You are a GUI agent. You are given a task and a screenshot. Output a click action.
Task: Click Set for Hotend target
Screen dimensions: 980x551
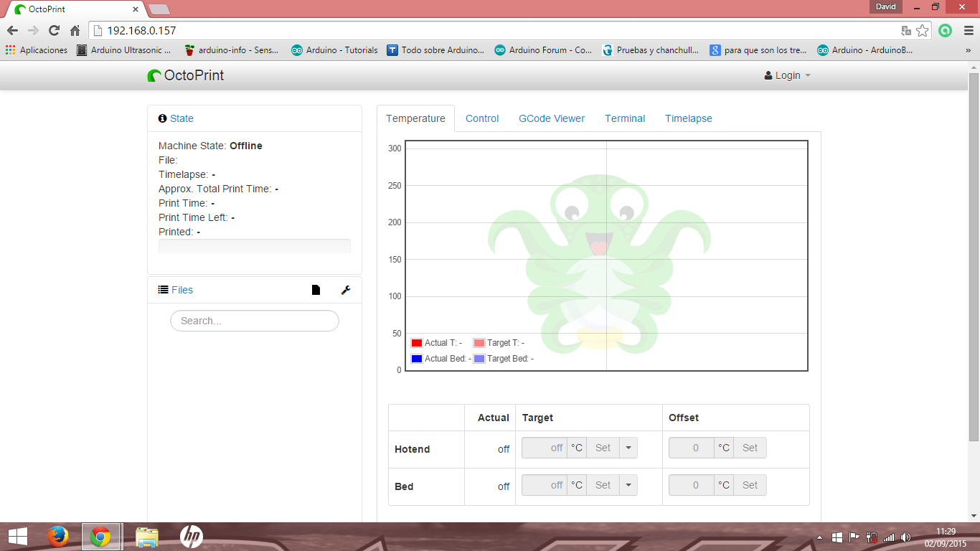click(603, 448)
